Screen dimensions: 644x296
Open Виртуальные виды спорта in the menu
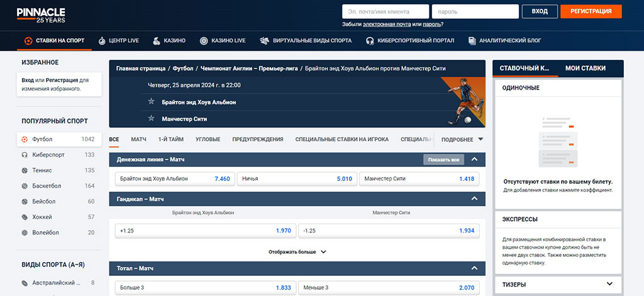click(306, 41)
